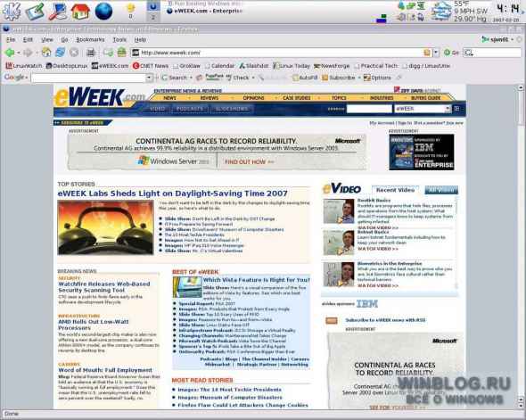Open the File menu
Image resolution: width=526 pixels, height=420 pixels.
tap(11, 39)
